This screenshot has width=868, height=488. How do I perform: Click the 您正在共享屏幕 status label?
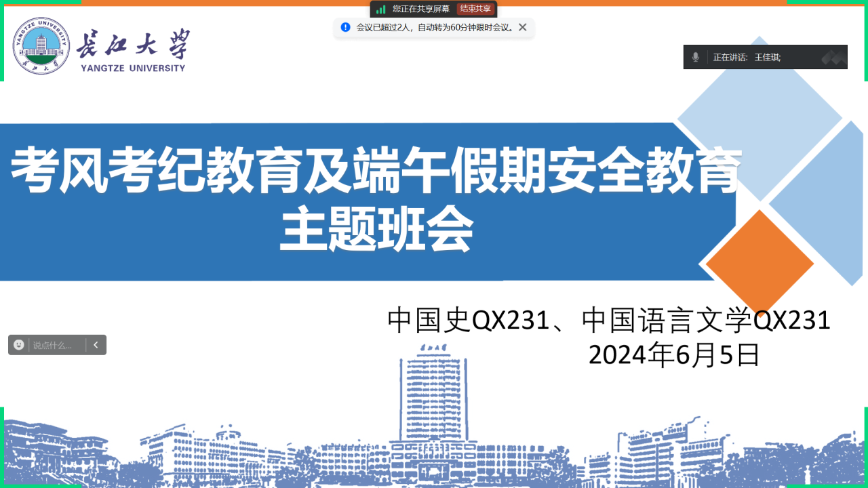(420, 9)
